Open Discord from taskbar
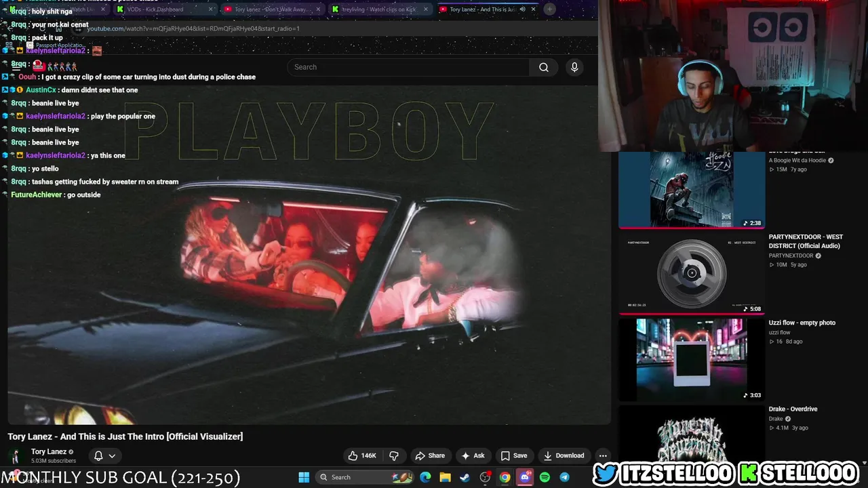 524,477
